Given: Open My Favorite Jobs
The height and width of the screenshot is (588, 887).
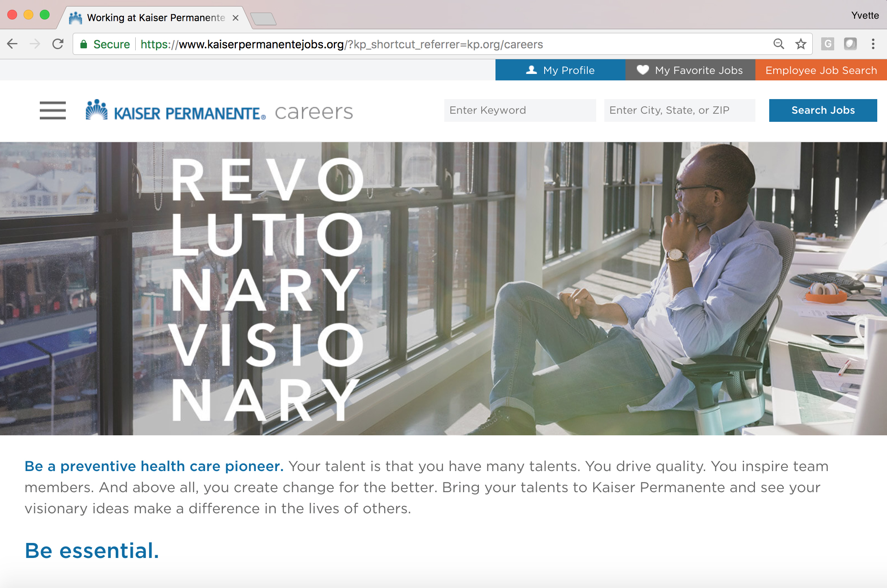Looking at the screenshot, I should 690,70.
